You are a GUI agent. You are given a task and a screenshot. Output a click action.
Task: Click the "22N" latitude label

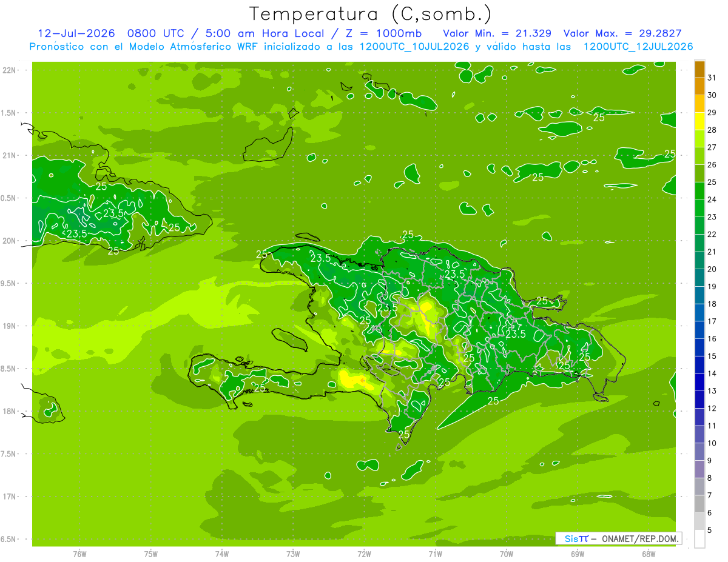pos(9,70)
